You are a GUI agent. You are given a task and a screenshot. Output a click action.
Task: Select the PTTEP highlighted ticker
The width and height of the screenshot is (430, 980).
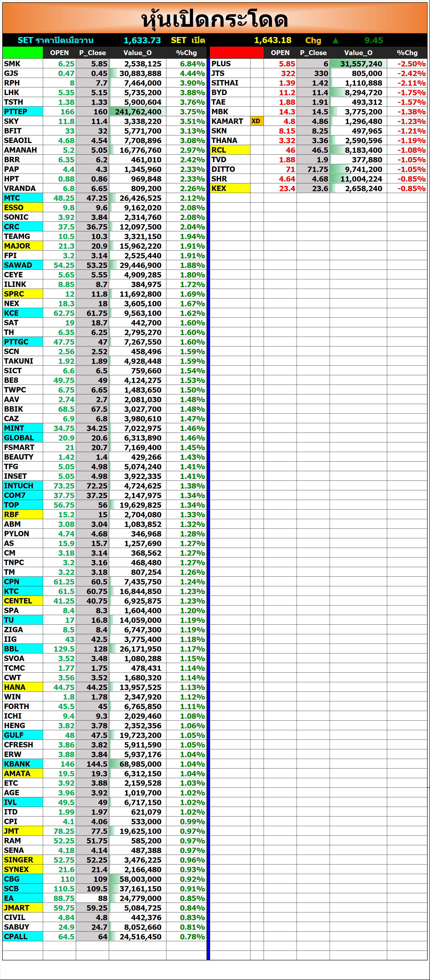click(x=23, y=112)
